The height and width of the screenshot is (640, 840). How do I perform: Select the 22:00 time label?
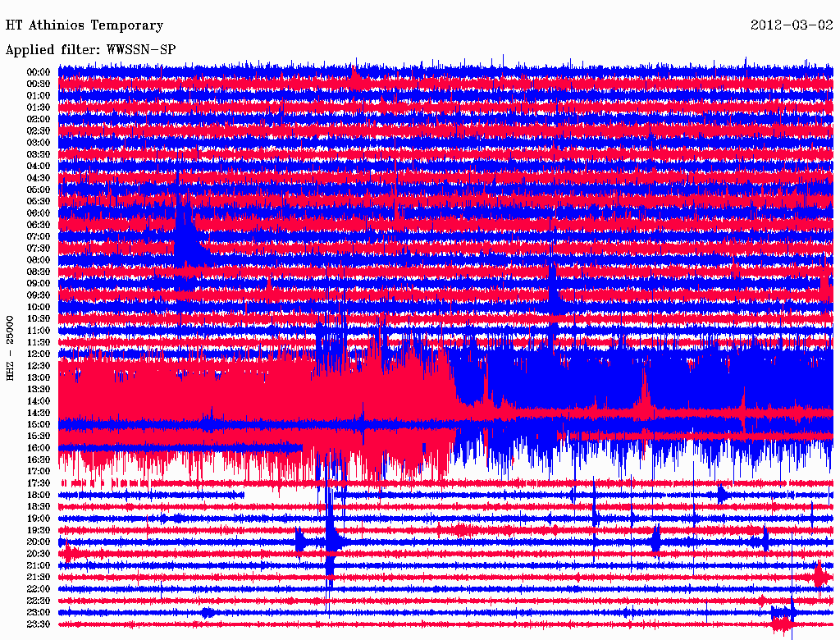tap(39, 589)
